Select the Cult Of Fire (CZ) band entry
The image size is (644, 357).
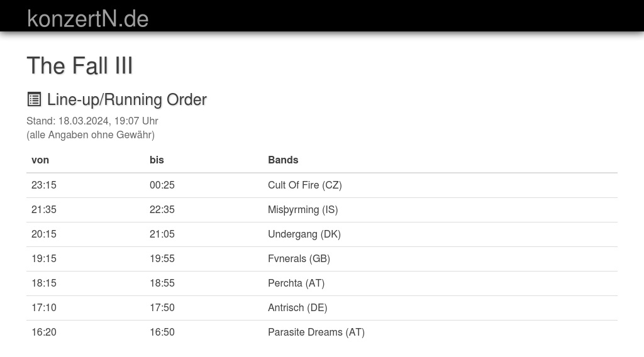[x=305, y=185]
